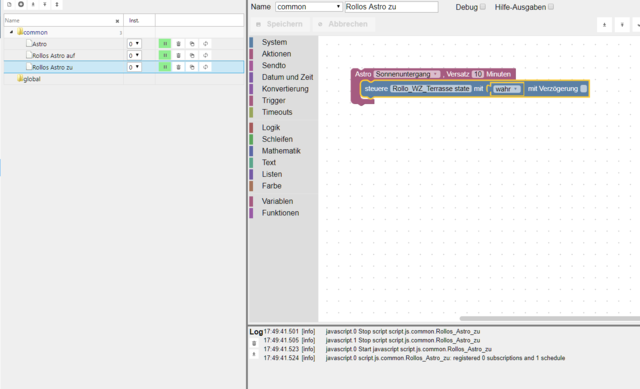Click the new script page icon
Viewport: 640px width, 389px height.
coord(9,4)
